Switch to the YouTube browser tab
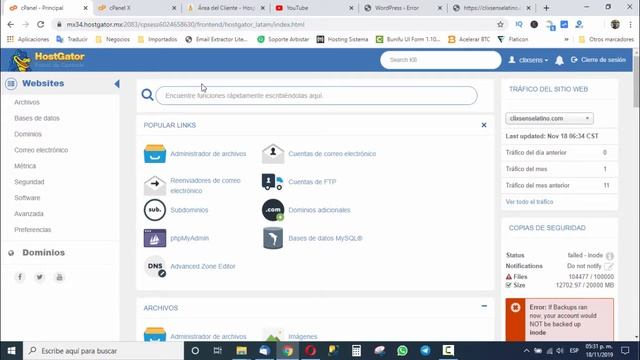Viewport: 640px width, 360px height. click(x=315, y=8)
